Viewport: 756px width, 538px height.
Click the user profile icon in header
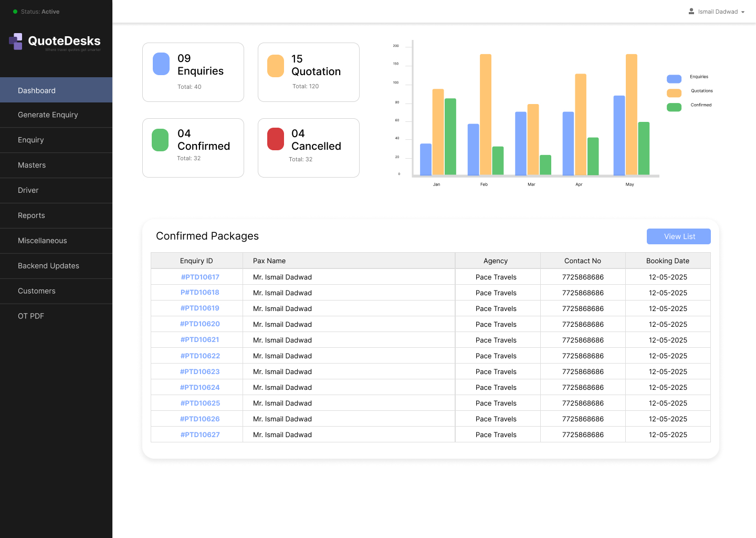point(691,11)
